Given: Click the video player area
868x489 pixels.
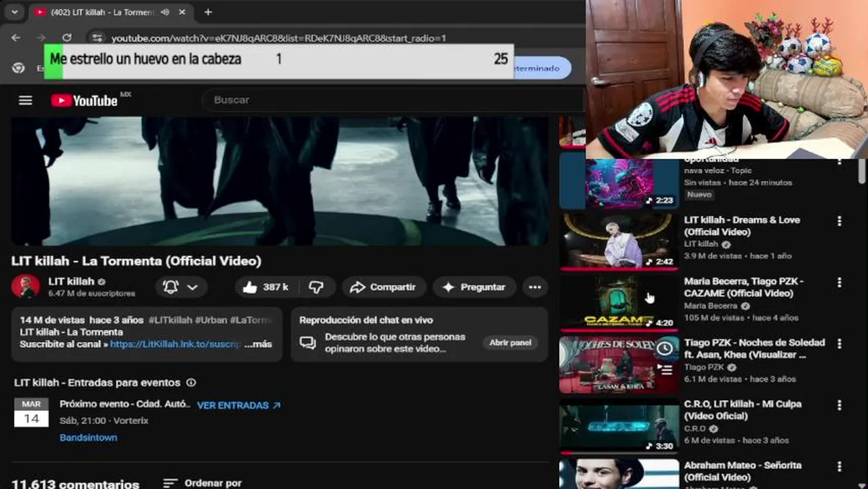Looking at the screenshot, I should tap(280, 181).
